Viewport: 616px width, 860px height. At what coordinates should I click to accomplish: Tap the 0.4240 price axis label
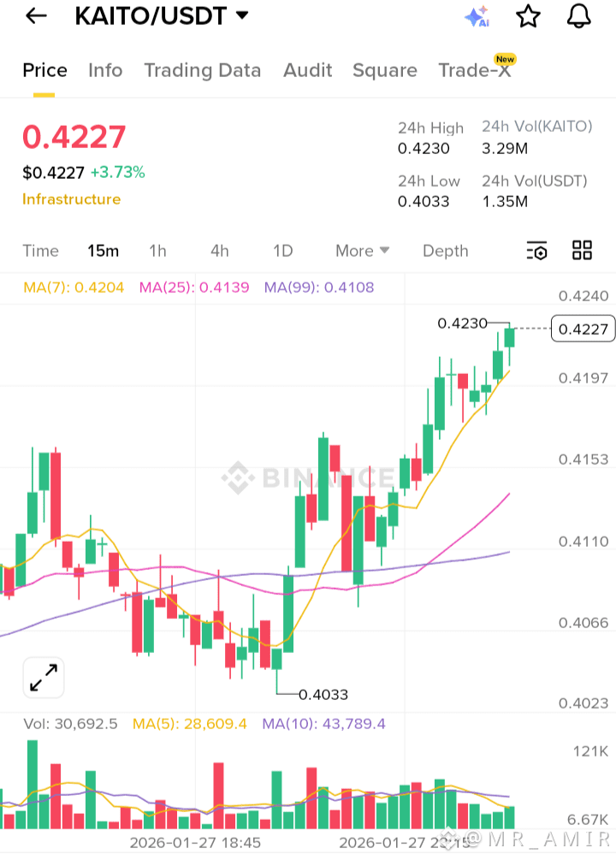coord(583,296)
